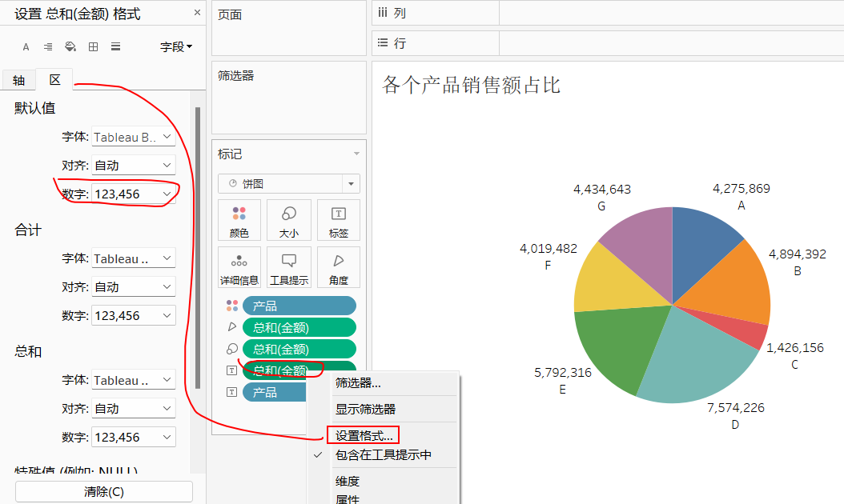The width and height of the screenshot is (844, 504).
Task: Click the Lines formatting icon
Action: (115, 47)
